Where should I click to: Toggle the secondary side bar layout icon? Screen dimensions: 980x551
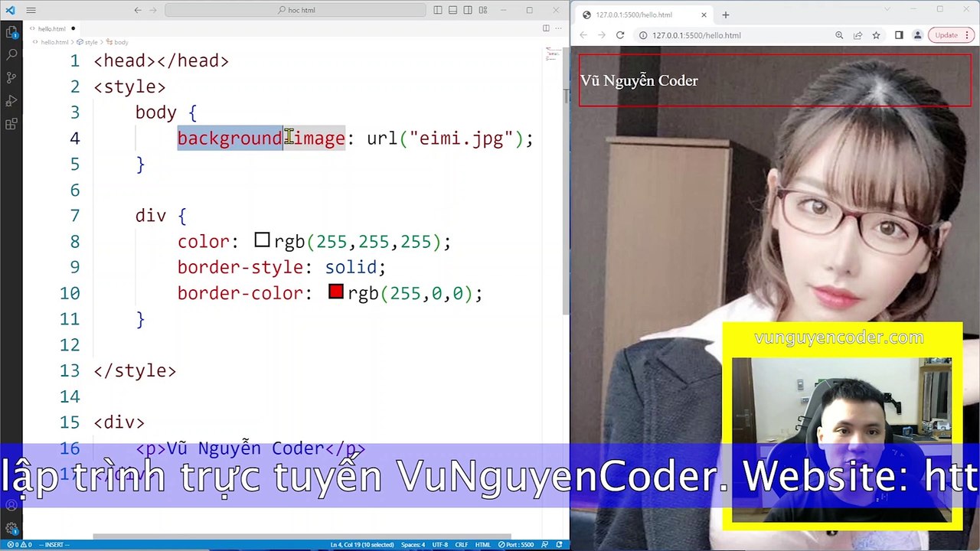(469, 10)
